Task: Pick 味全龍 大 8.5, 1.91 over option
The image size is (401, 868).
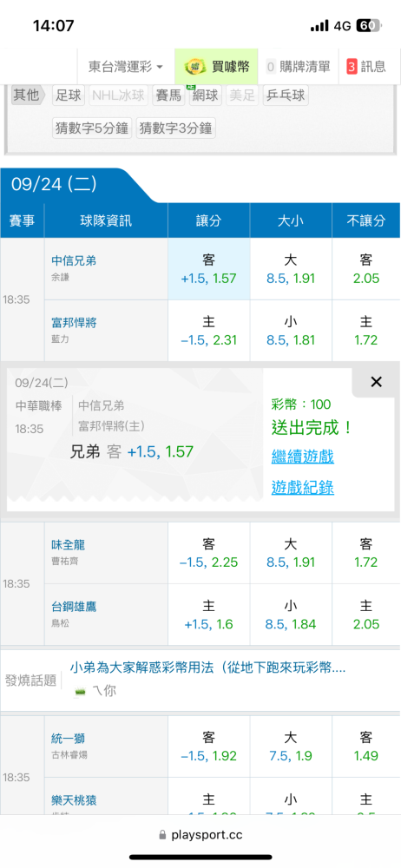Action: point(291,553)
